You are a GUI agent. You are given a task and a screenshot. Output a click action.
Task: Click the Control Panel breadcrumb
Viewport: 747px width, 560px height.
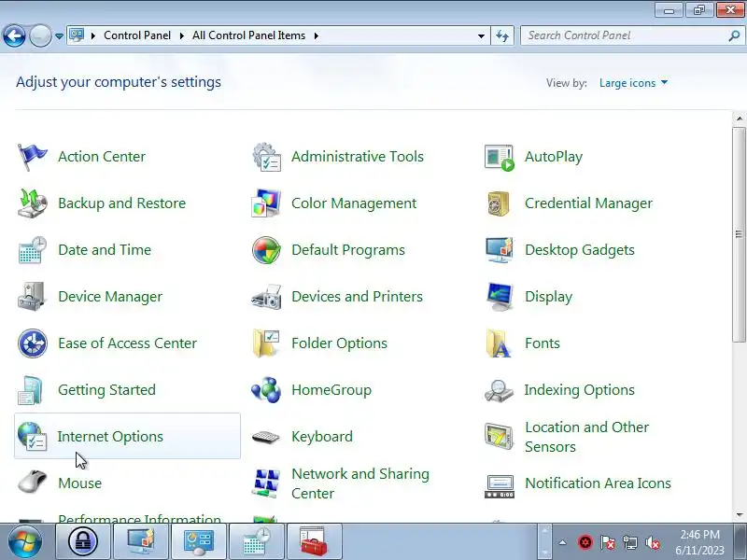(137, 35)
